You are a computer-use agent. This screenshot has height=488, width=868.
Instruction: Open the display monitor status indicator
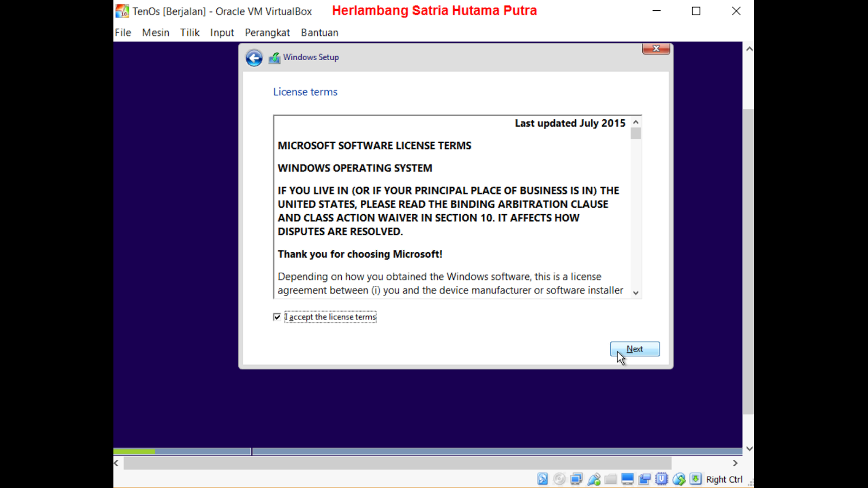[628, 479]
